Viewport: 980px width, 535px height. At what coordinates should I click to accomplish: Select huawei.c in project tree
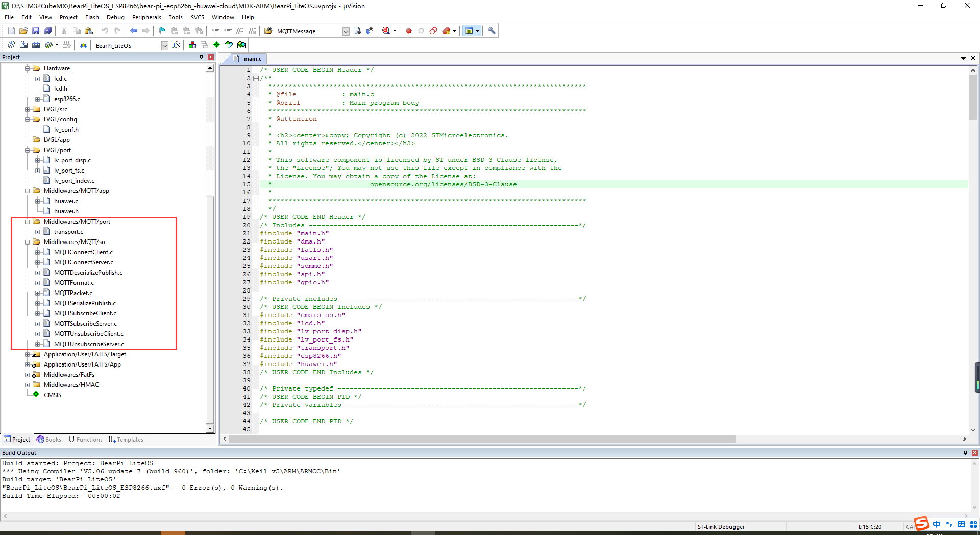pyautogui.click(x=66, y=201)
